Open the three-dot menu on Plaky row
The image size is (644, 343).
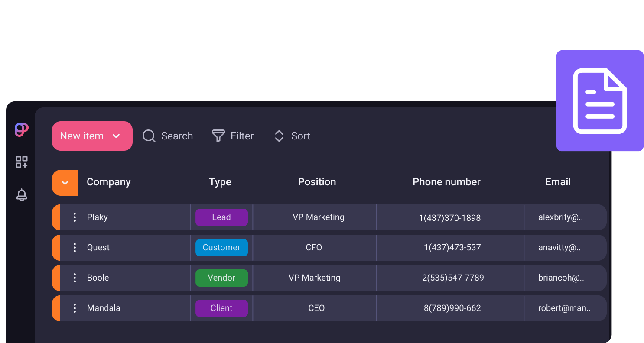(x=75, y=217)
